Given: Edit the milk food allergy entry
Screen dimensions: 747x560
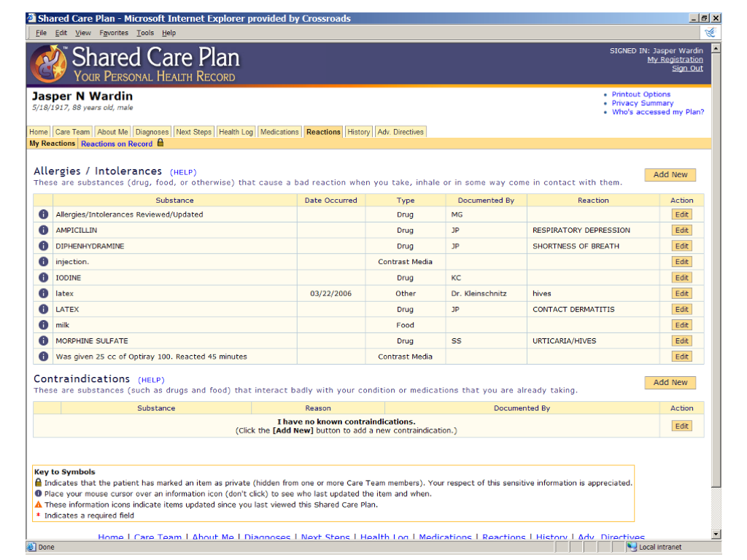Looking at the screenshot, I should (x=682, y=324).
